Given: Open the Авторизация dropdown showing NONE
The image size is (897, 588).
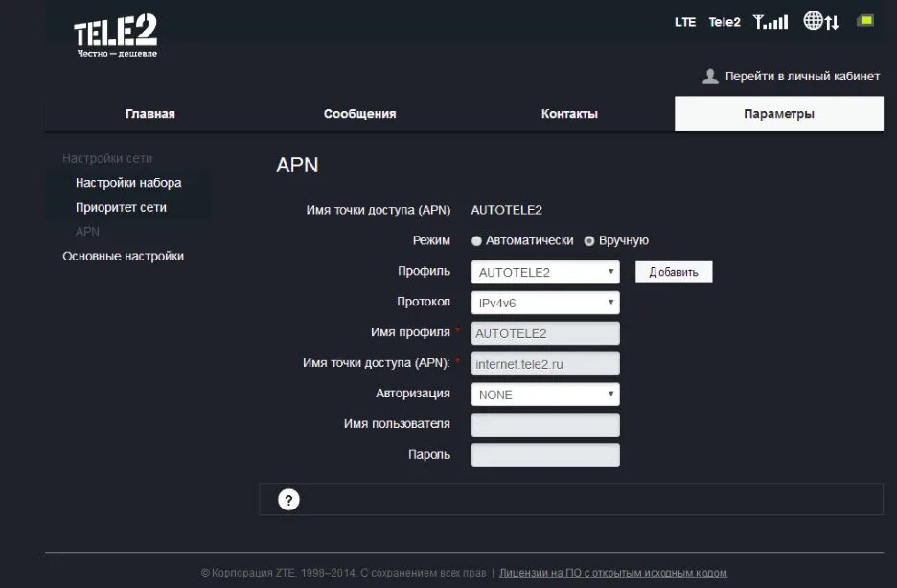Looking at the screenshot, I should click(x=545, y=395).
